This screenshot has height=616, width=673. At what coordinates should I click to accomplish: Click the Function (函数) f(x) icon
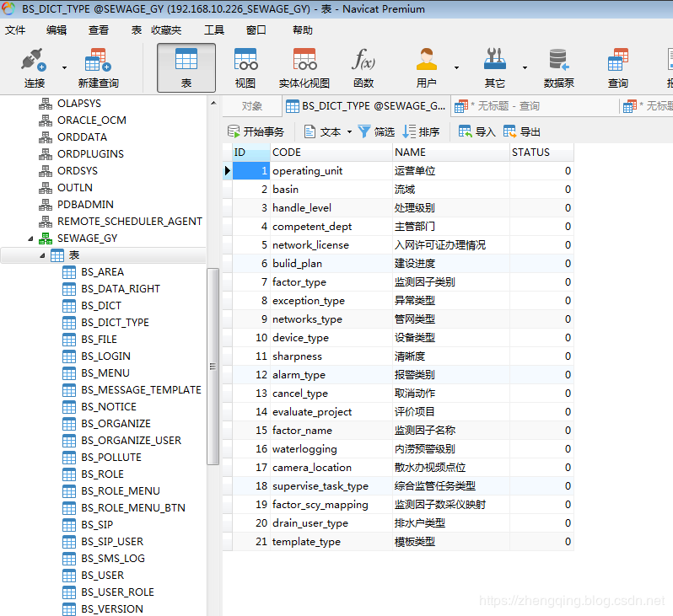363,60
